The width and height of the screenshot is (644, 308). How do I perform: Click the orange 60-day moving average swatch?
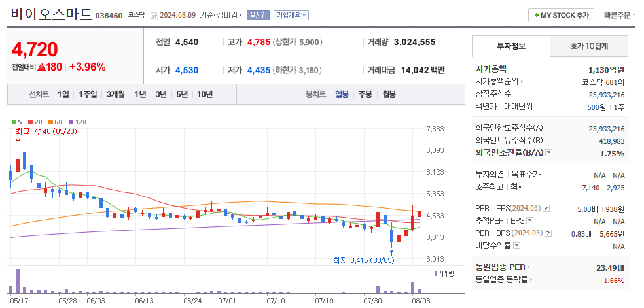(x=50, y=122)
